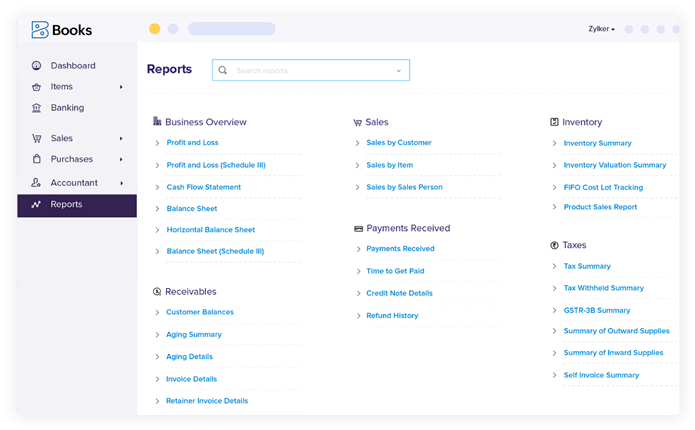Click the Payments Received card icon
695x430 pixels.
coord(359,229)
